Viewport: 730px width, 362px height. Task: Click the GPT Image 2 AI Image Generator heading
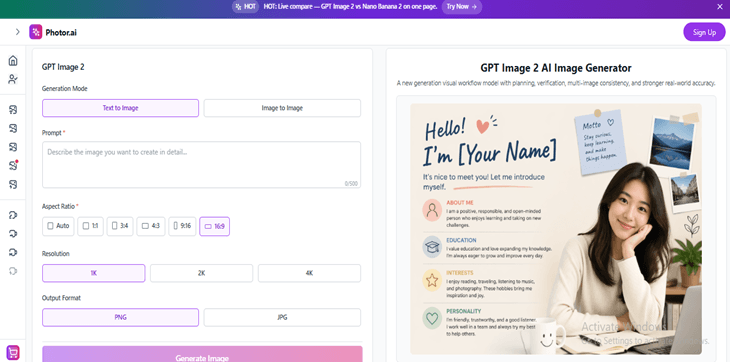556,68
